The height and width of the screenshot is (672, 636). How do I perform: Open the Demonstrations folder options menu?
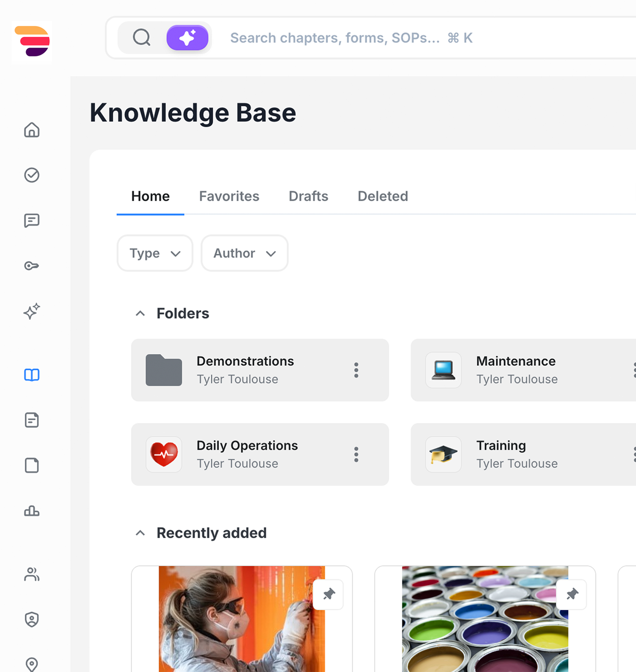click(x=356, y=370)
